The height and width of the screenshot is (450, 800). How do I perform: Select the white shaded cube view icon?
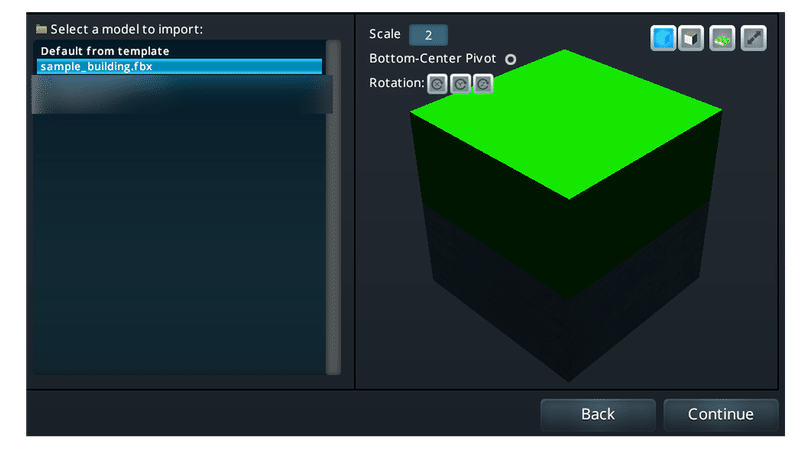(x=691, y=38)
